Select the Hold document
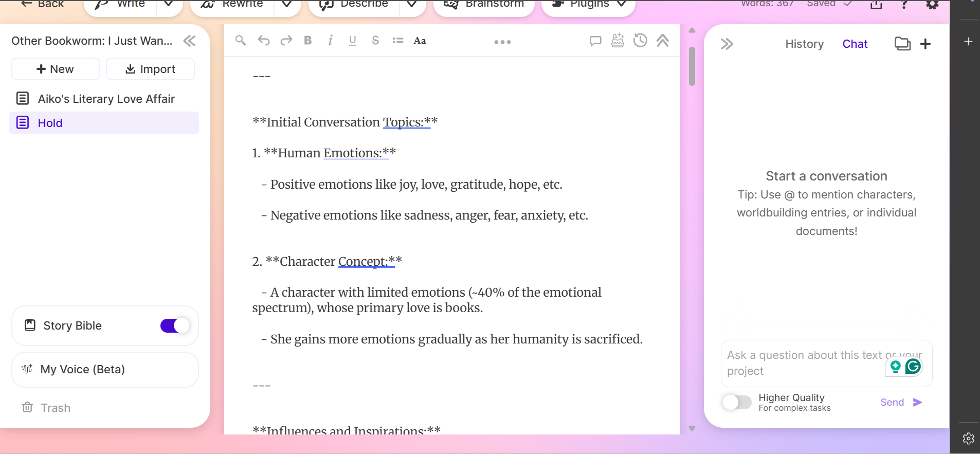Image resolution: width=980 pixels, height=454 pixels. (x=104, y=123)
